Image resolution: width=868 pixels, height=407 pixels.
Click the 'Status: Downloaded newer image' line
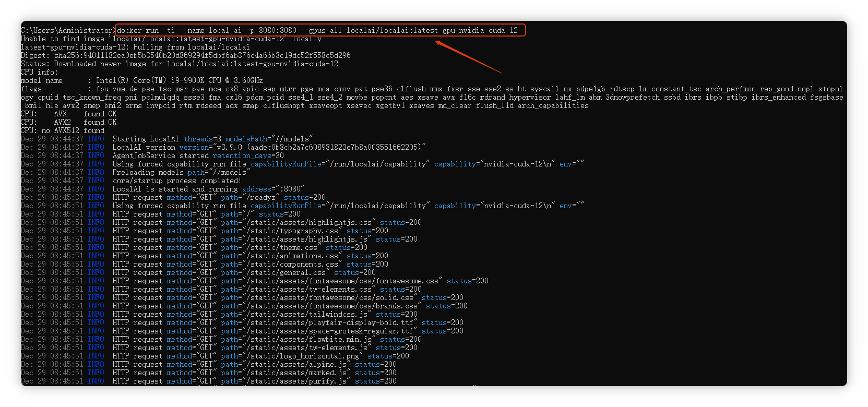click(180, 64)
